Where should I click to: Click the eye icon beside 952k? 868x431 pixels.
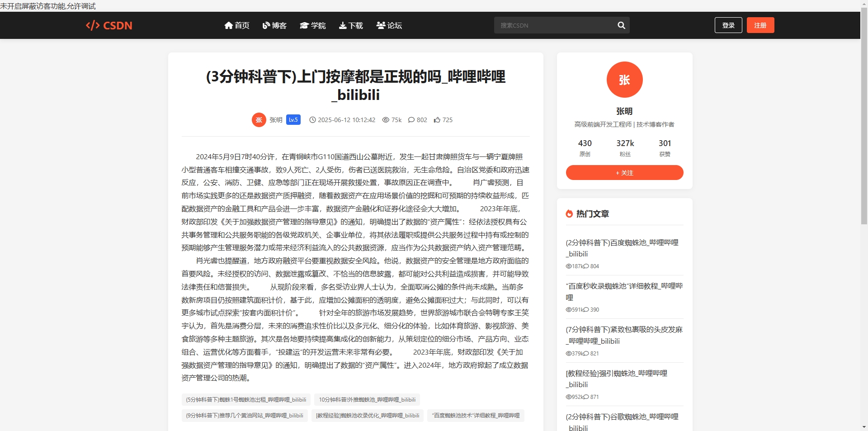569,397
